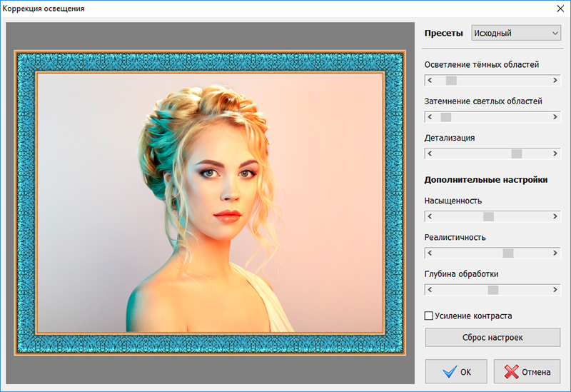Click the Затемнение светлых областей slider thumb
The image size is (571, 392).
446,117
